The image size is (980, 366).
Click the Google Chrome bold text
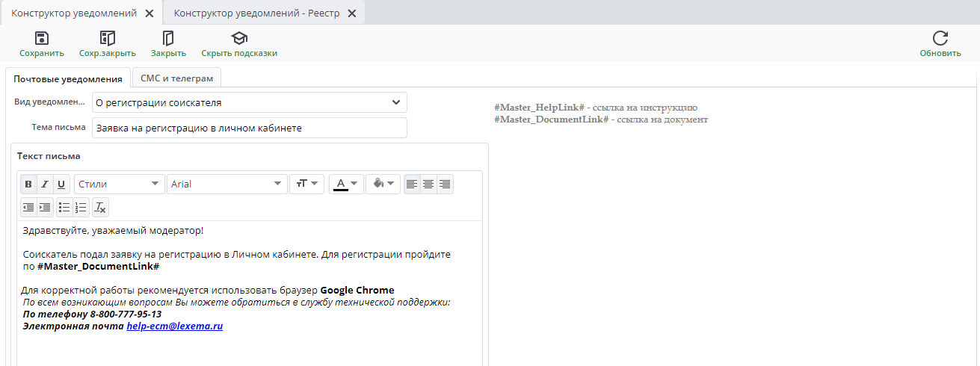357,291
